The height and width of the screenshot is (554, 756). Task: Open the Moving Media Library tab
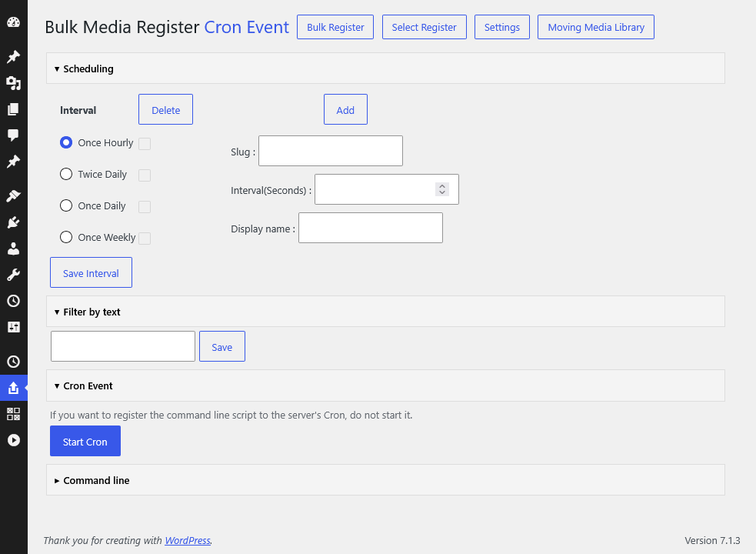[x=596, y=27]
